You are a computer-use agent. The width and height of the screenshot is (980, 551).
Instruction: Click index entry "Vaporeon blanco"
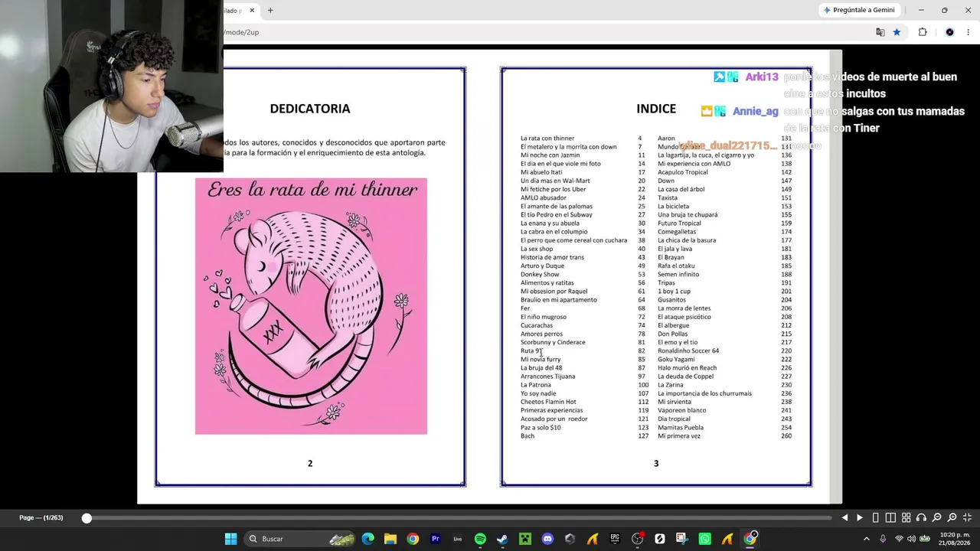point(681,410)
